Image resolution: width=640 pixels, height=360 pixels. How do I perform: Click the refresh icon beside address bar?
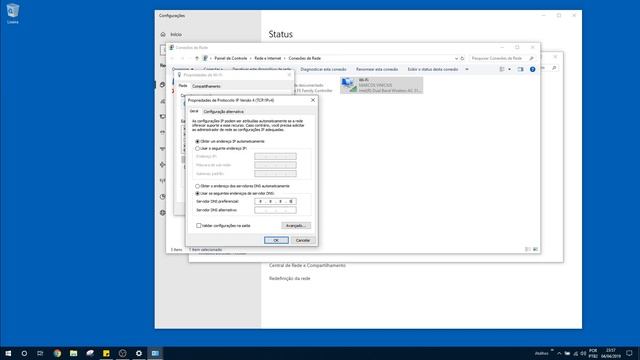point(462,58)
